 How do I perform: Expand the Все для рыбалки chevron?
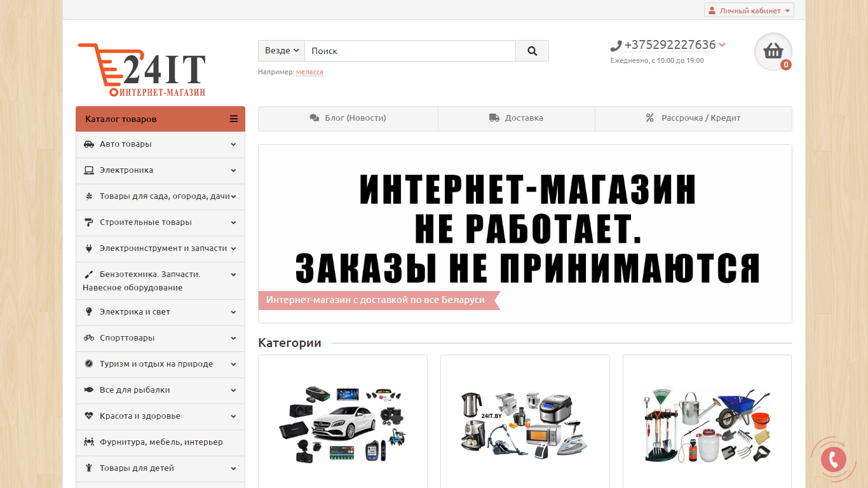coord(233,390)
